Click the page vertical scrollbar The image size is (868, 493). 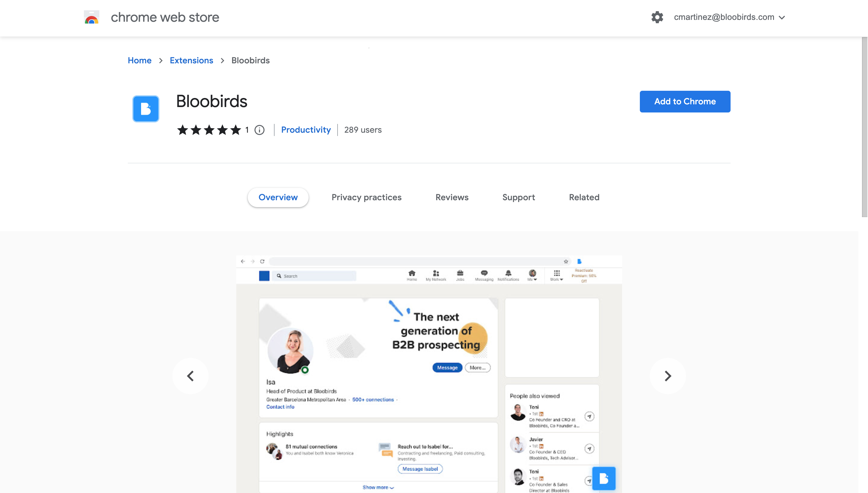coord(865,127)
